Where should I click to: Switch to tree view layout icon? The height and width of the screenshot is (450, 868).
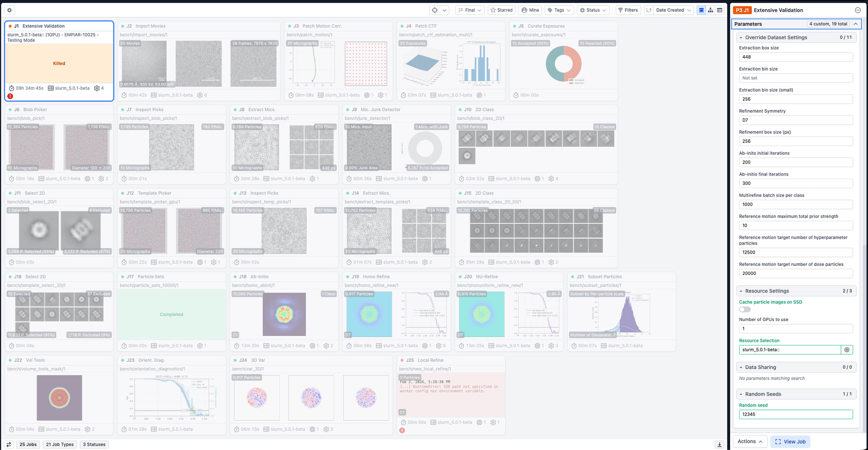click(711, 10)
